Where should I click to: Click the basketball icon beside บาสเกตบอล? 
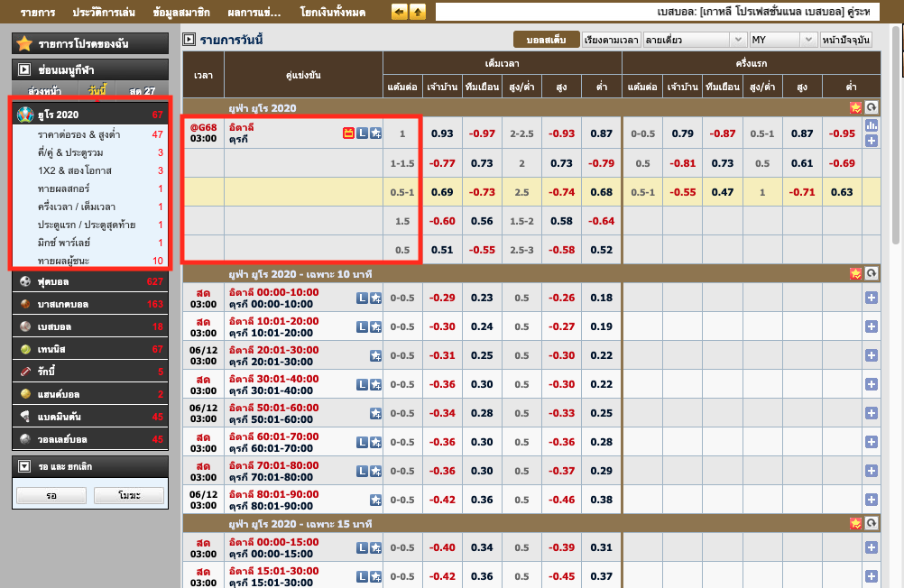tap(25, 304)
